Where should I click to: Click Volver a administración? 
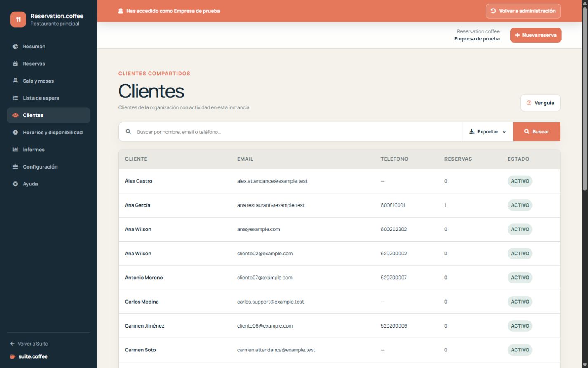pyautogui.click(x=523, y=11)
